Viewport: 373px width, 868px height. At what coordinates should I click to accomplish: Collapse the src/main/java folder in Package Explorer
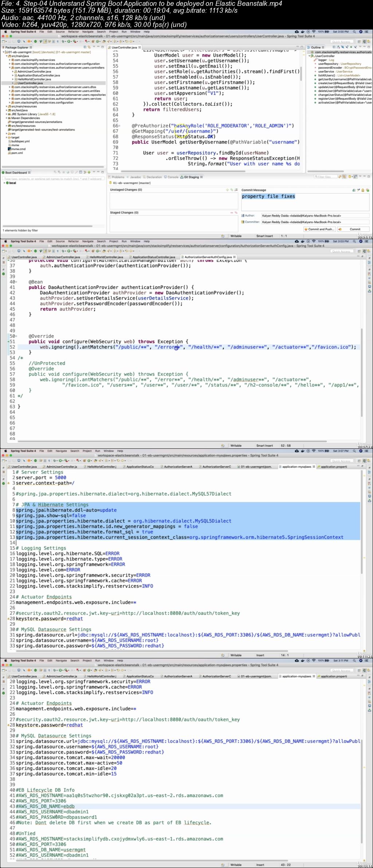(x=7, y=56)
